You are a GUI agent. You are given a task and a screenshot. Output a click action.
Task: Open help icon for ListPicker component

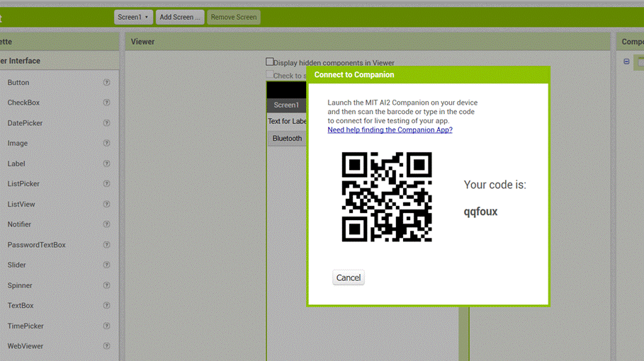tap(106, 184)
